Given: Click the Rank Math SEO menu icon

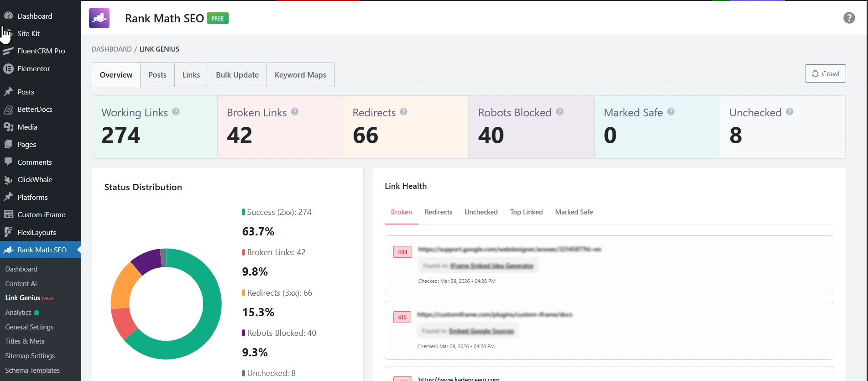Looking at the screenshot, I should click(x=8, y=250).
